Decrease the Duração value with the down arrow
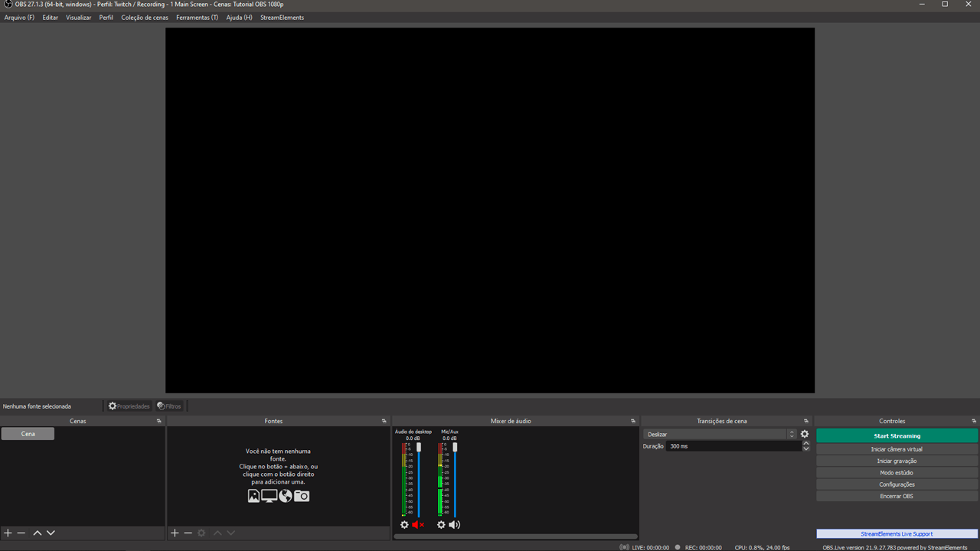This screenshot has width=980, height=551. (806, 448)
